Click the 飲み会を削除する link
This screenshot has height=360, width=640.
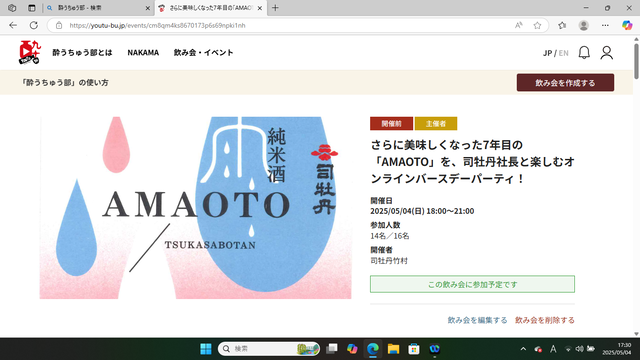tap(544, 320)
